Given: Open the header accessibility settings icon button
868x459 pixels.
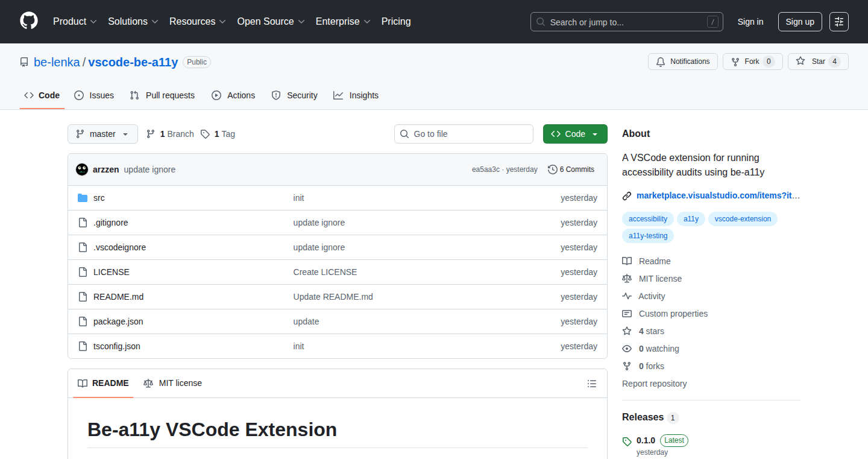Looking at the screenshot, I should 839,22.
